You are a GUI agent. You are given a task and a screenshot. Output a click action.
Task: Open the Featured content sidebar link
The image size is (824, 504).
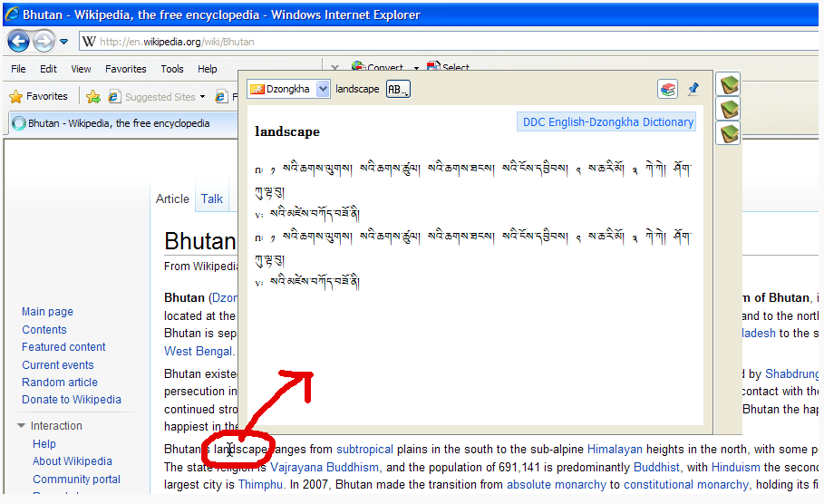[63, 347]
